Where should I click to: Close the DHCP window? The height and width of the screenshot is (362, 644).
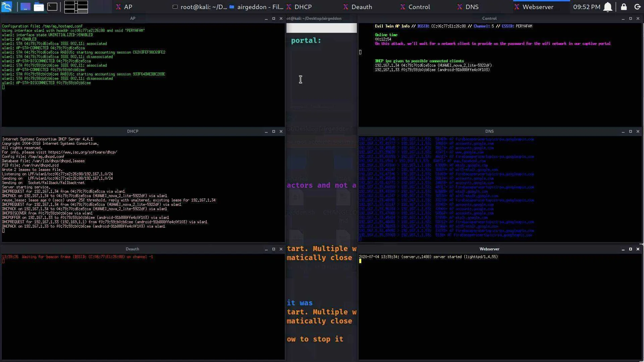(281, 131)
